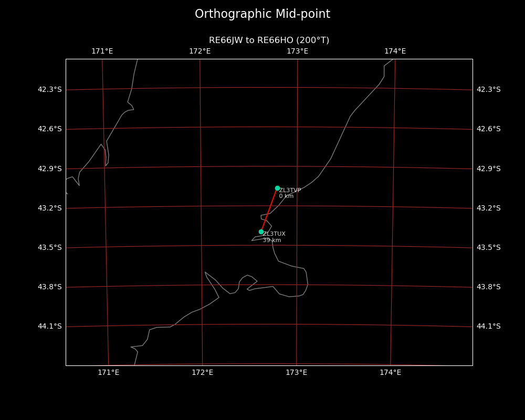Select the RE66JW to RE66HO subtitle
The height and width of the screenshot is (420, 525).
point(269,40)
